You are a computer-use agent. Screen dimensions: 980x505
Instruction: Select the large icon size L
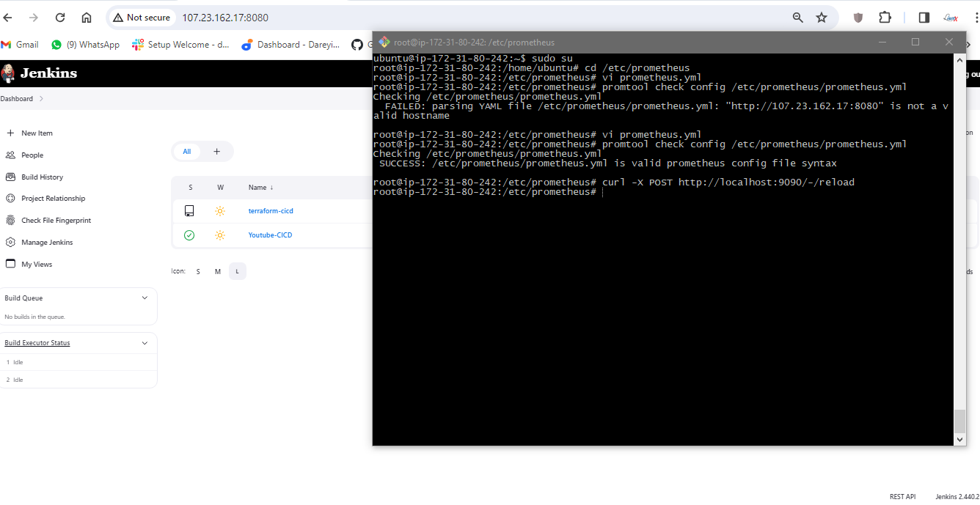click(237, 272)
